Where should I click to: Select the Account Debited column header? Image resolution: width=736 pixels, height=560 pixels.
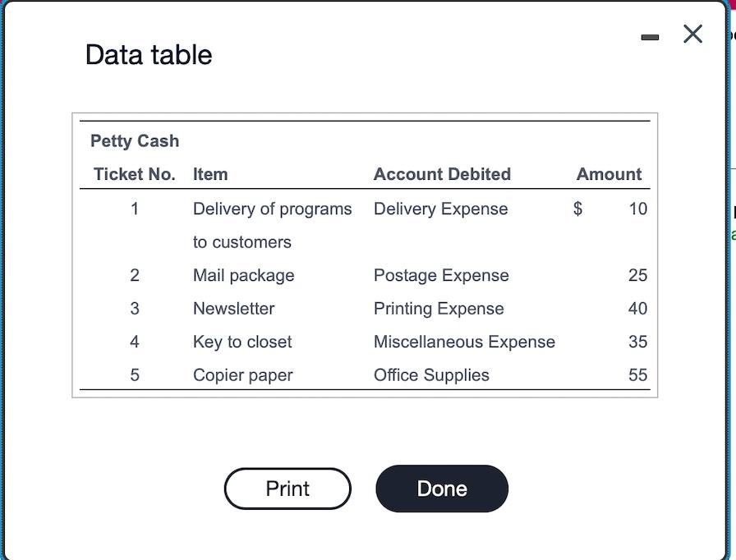click(x=442, y=174)
